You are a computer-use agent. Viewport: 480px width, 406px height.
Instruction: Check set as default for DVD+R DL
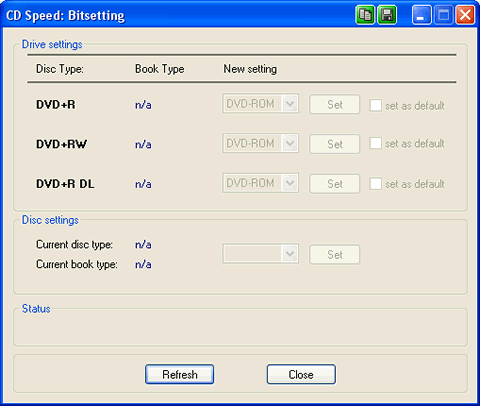[375, 184]
